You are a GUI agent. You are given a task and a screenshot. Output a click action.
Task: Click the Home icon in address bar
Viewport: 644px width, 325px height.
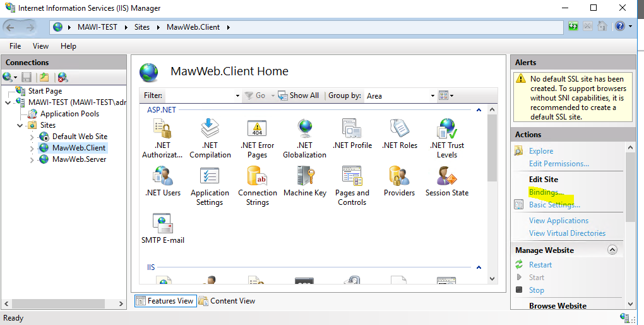coord(602,27)
